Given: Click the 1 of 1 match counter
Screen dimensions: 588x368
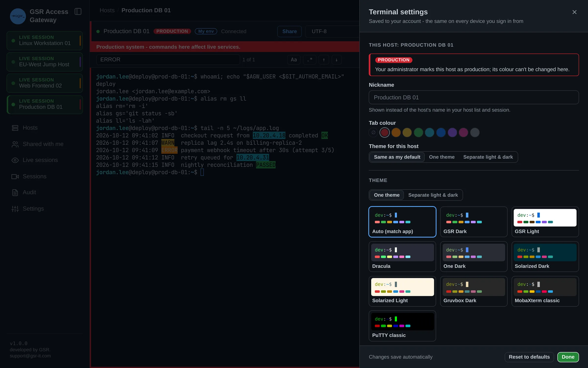Looking at the screenshot, I should coord(249,60).
